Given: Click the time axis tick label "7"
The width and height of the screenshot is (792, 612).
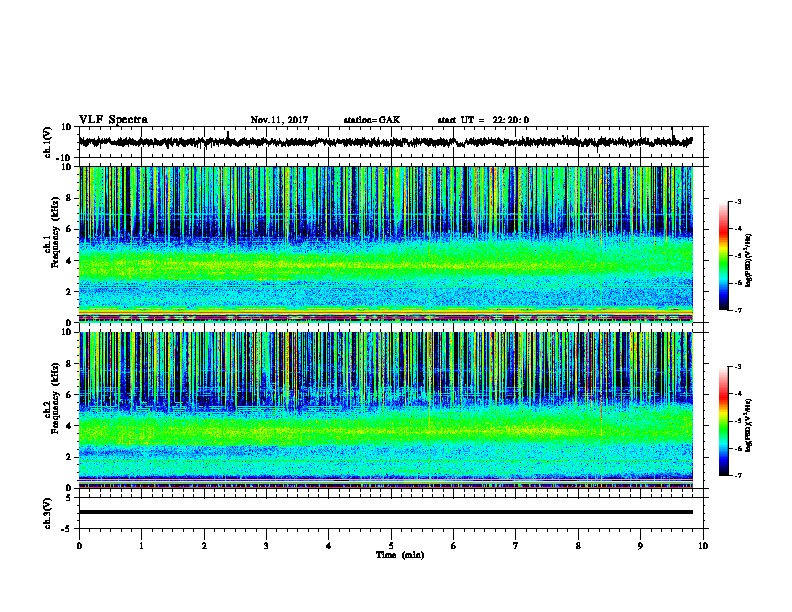Looking at the screenshot, I should pyautogui.click(x=516, y=545).
